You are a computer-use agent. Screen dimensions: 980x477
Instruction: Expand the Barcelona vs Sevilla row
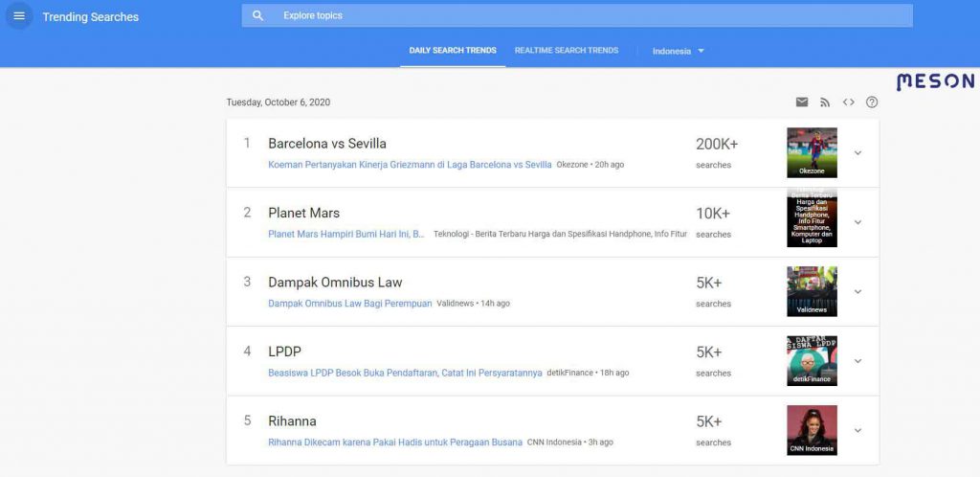pyautogui.click(x=857, y=152)
